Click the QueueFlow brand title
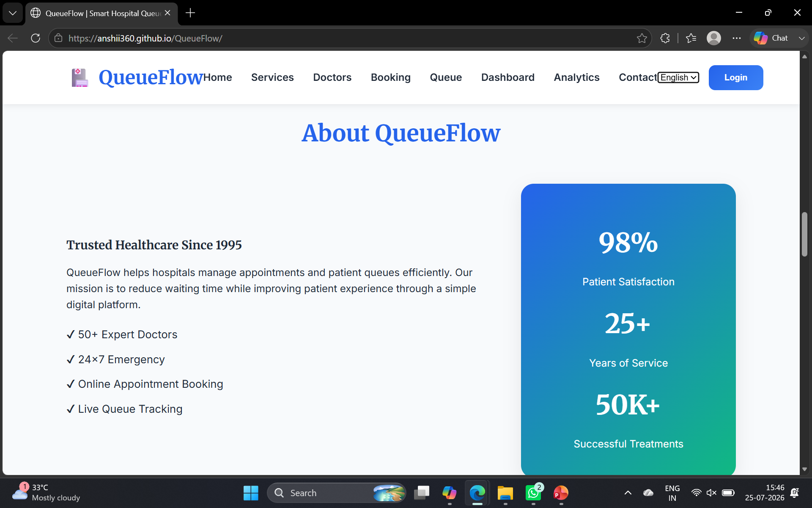This screenshot has height=508, width=812. pos(151,77)
